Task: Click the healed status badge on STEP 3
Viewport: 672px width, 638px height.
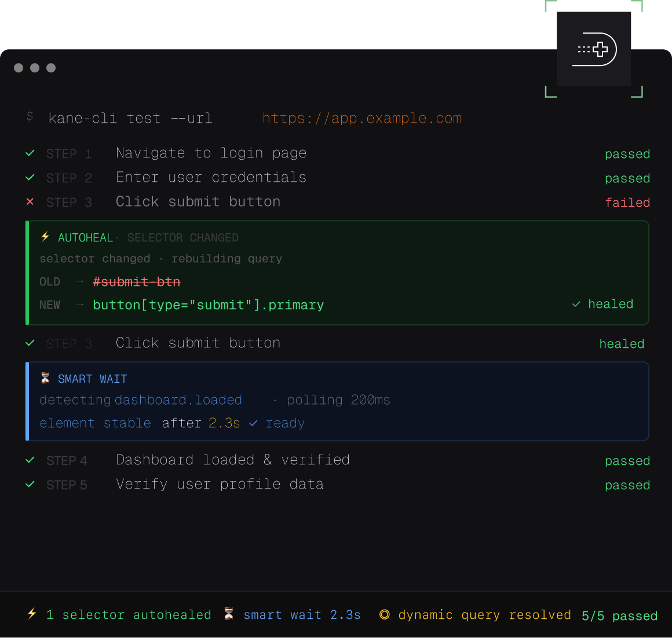Action: (622, 343)
